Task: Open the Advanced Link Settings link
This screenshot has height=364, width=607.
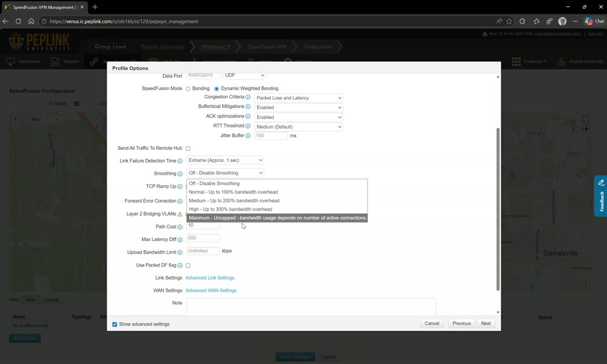Action: pyautogui.click(x=210, y=278)
